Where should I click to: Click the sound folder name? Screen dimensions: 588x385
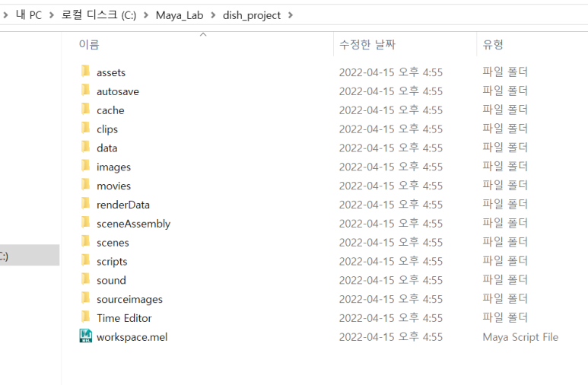point(111,281)
